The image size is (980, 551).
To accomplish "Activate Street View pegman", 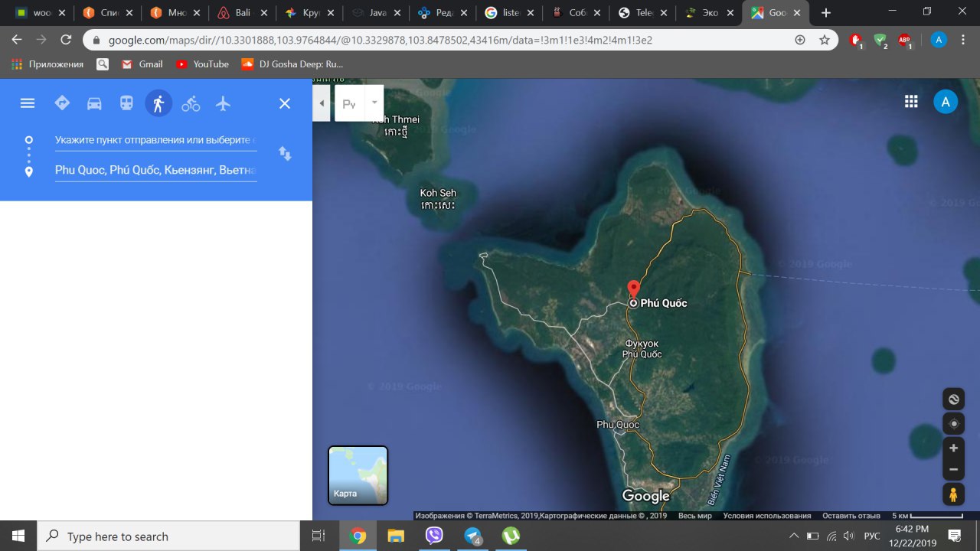I will 953,494.
